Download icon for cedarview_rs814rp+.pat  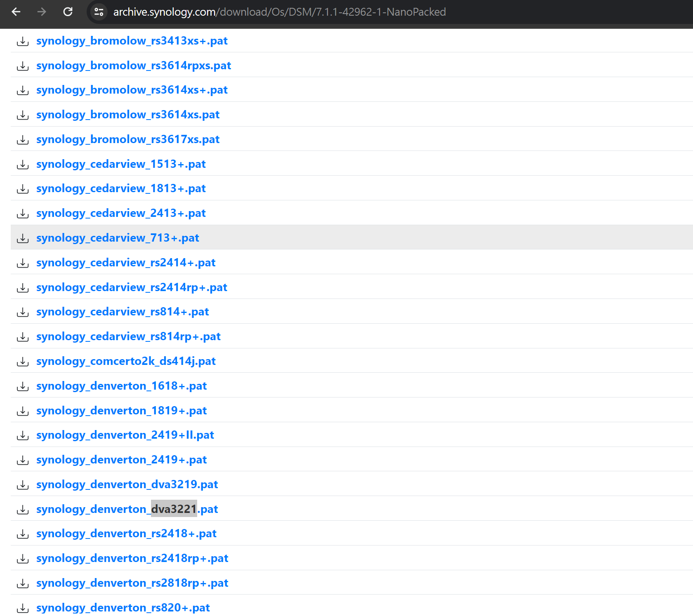click(x=23, y=337)
